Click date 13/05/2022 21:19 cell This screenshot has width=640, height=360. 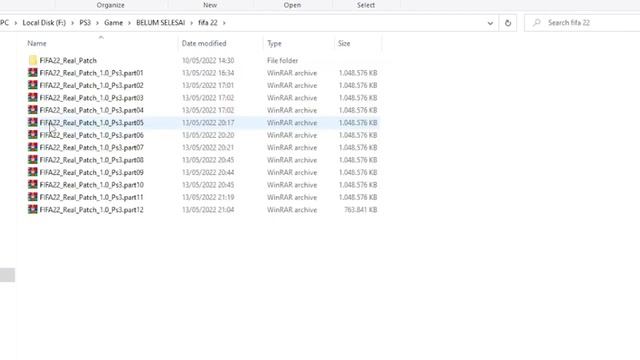208,197
